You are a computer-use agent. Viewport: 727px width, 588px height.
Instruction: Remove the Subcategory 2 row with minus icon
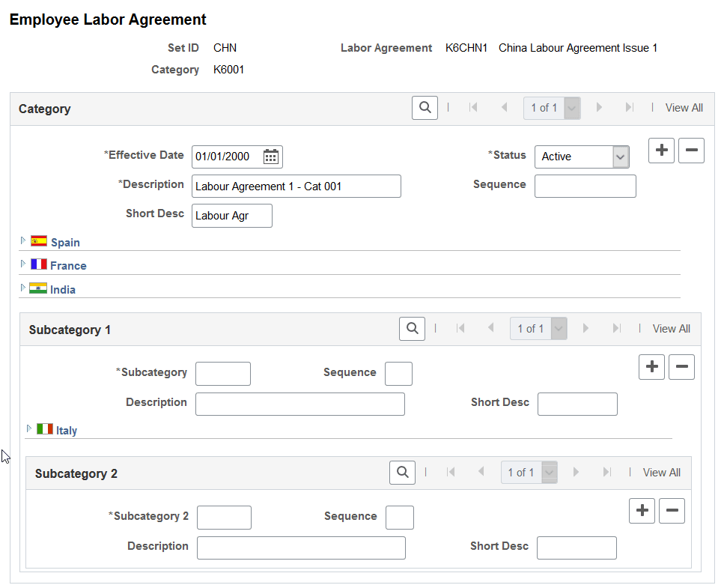click(672, 510)
